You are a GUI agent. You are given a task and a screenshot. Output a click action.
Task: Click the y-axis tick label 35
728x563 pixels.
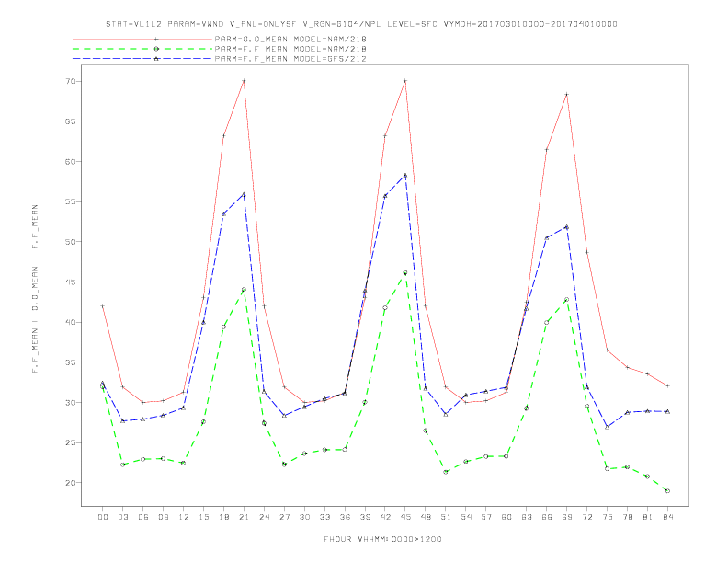click(71, 362)
